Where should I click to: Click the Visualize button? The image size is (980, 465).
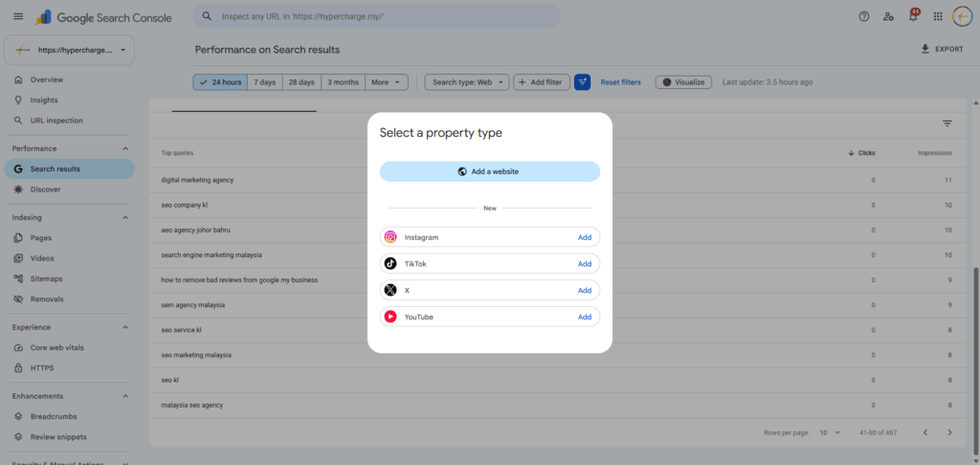[683, 82]
